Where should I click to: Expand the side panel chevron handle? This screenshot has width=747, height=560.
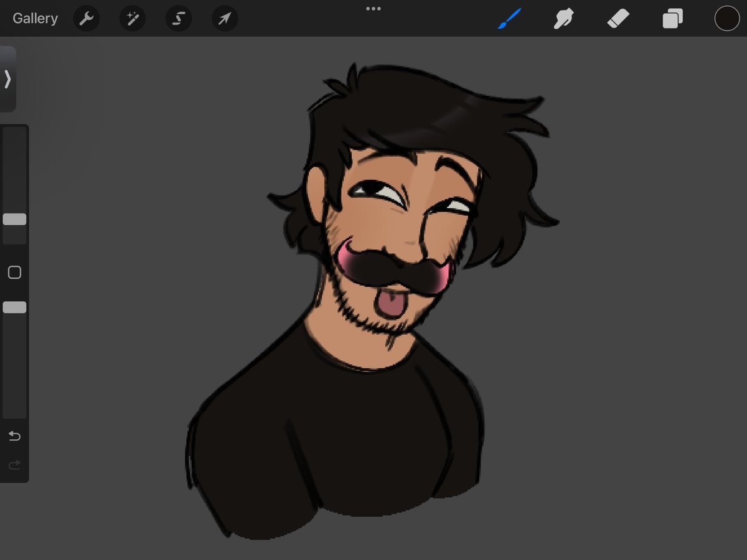(x=7, y=79)
